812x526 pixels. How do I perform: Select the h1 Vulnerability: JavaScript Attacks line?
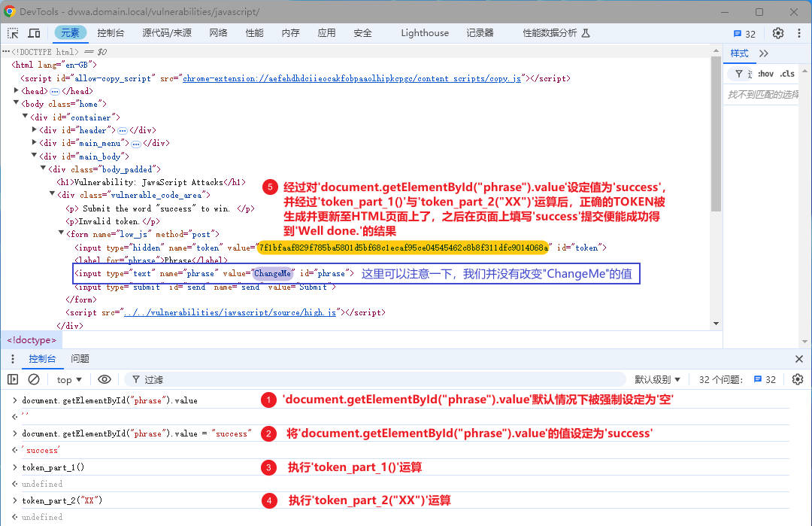pyautogui.click(x=150, y=182)
